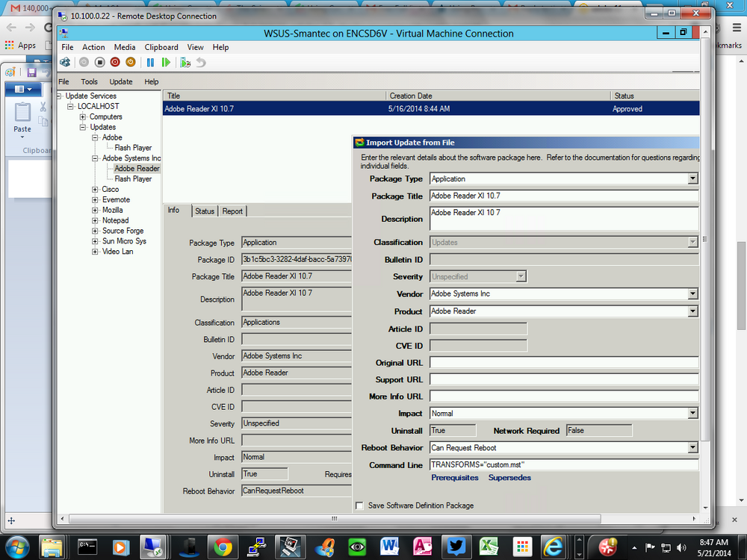Click the Checkpoint snapshot icon

pos(185,63)
